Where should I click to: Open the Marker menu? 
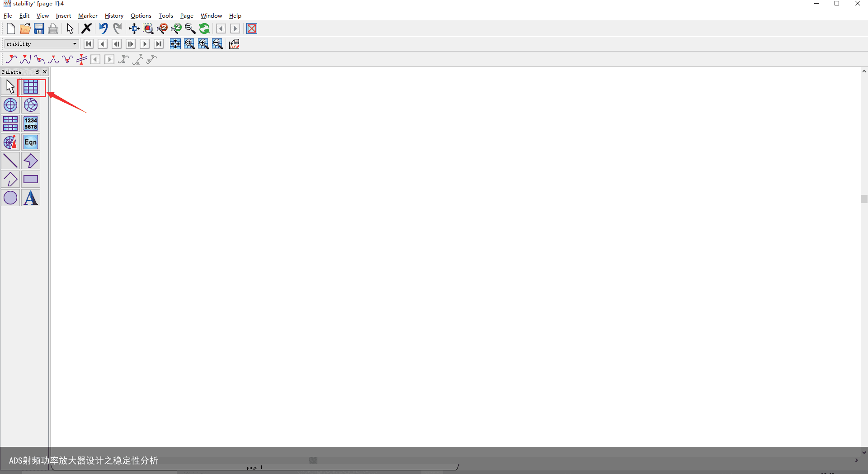click(88, 15)
